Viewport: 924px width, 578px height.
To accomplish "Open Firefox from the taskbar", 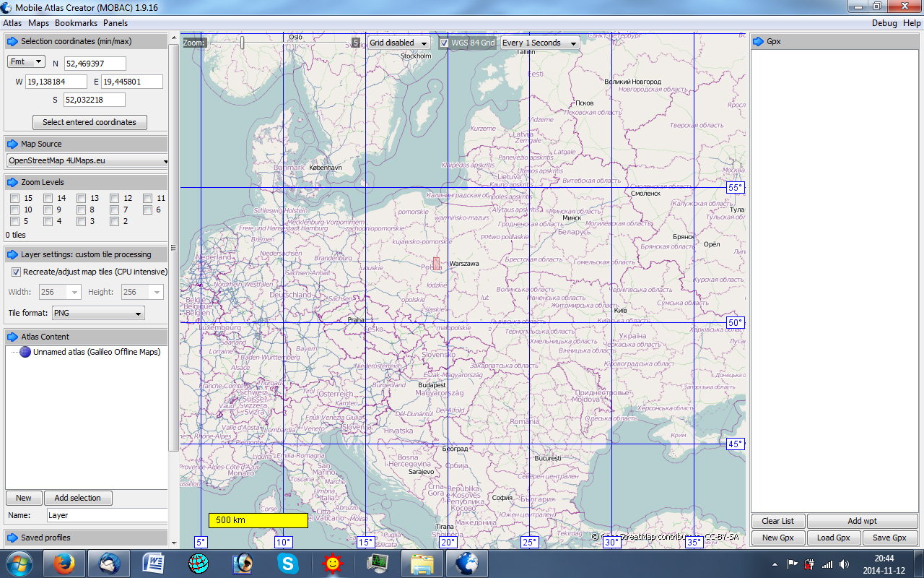I will pyautogui.click(x=64, y=563).
